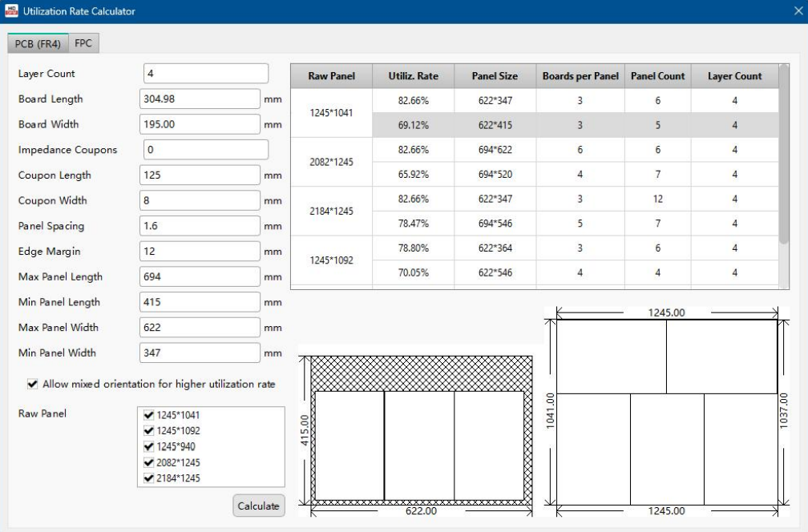Image resolution: width=808 pixels, height=532 pixels.
Task: Uncheck the 1245*1041 raw panel option
Action: tap(147, 415)
